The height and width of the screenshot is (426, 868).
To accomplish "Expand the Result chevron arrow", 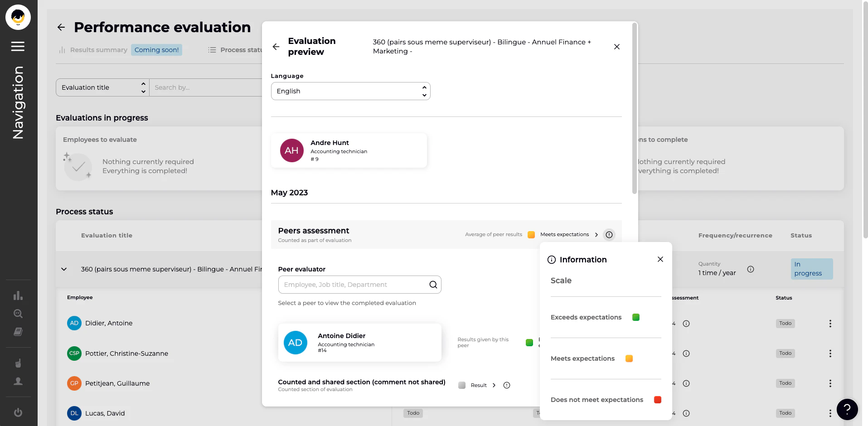I will tap(494, 385).
